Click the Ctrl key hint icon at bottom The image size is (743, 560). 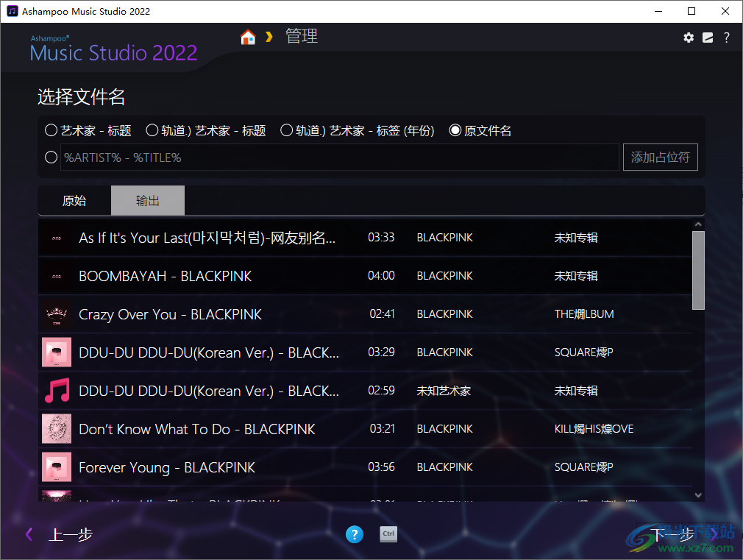(x=388, y=534)
